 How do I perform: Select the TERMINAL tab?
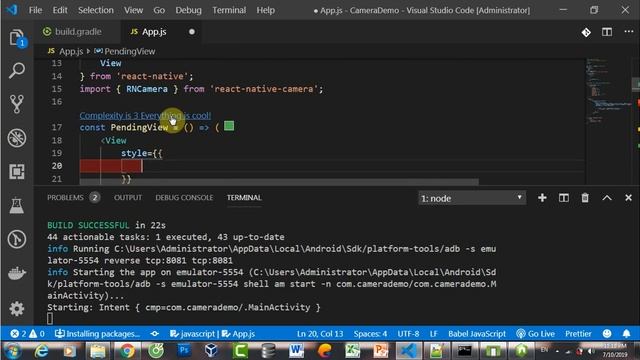[244, 198]
